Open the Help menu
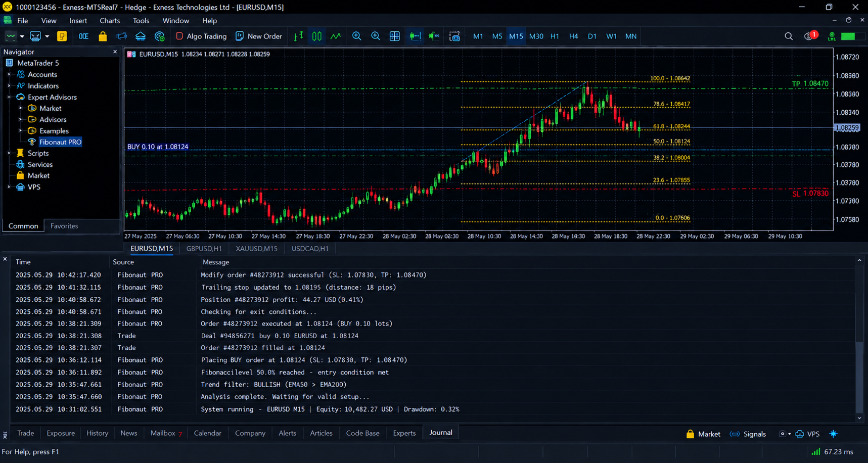 209,21
